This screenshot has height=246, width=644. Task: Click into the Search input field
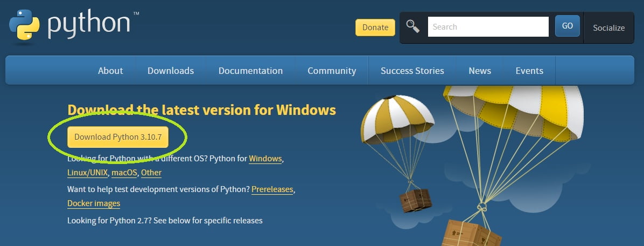point(487,26)
